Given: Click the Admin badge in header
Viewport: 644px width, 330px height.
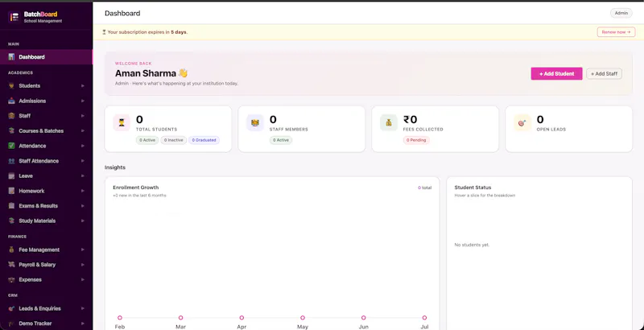Looking at the screenshot, I should click(621, 13).
